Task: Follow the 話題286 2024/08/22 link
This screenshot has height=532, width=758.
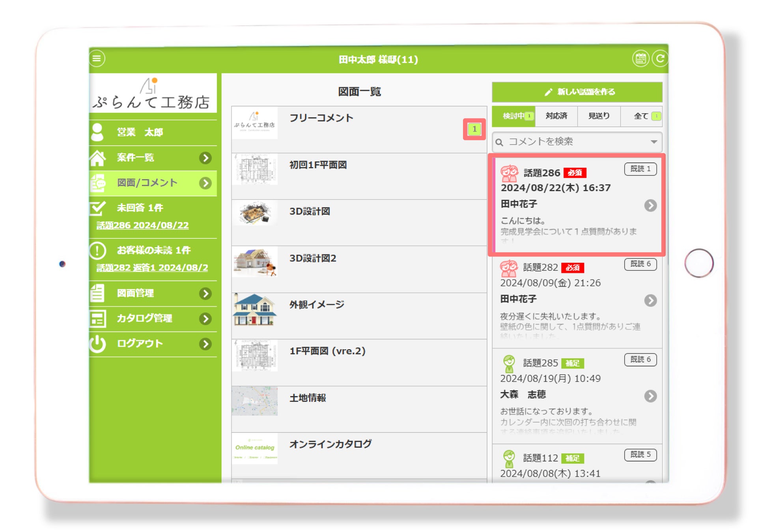Action: tap(143, 225)
